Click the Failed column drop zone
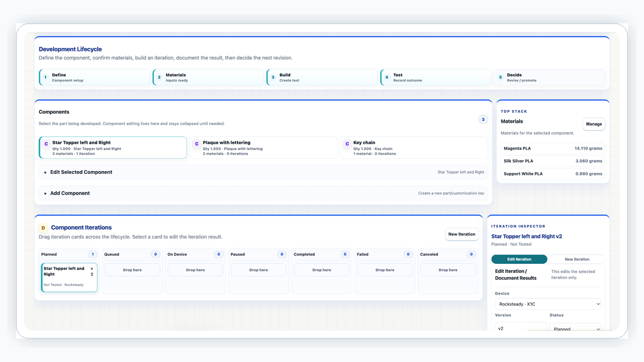This screenshot has width=644, height=362. tap(385, 270)
